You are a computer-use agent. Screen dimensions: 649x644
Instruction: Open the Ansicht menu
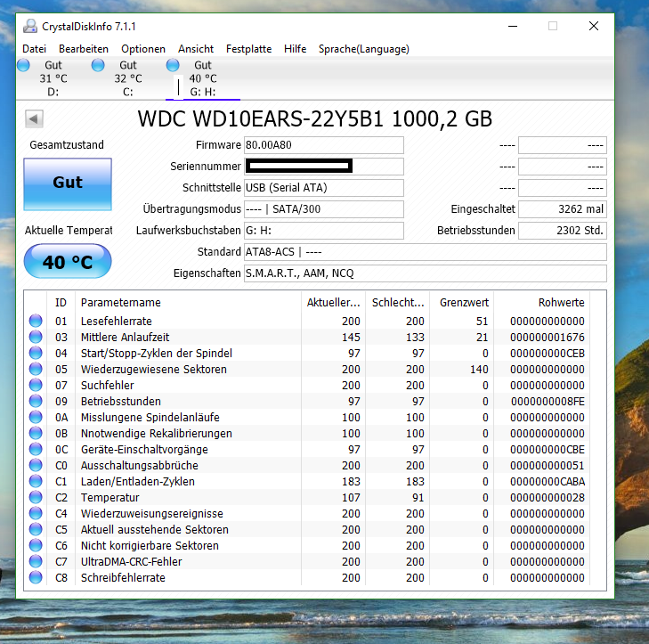tap(196, 49)
